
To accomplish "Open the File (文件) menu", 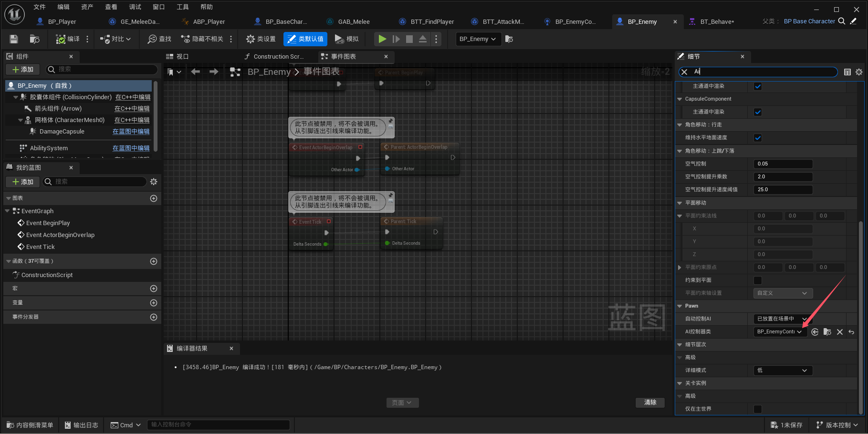I will pos(40,7).
